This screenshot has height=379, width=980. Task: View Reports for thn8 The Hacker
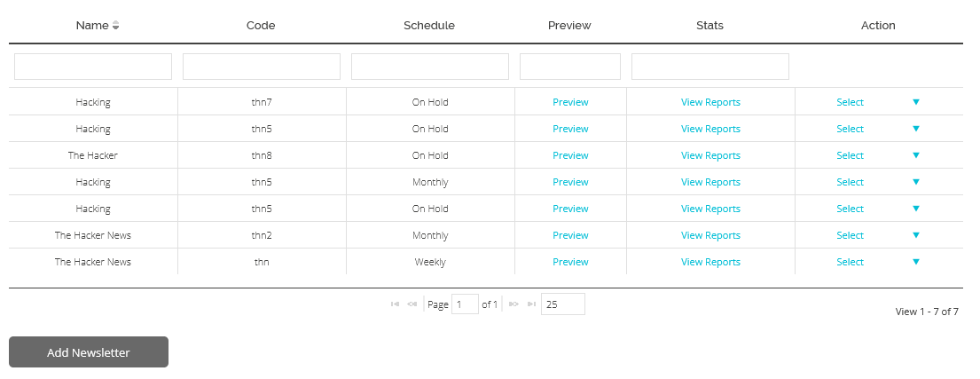(710, 155)
